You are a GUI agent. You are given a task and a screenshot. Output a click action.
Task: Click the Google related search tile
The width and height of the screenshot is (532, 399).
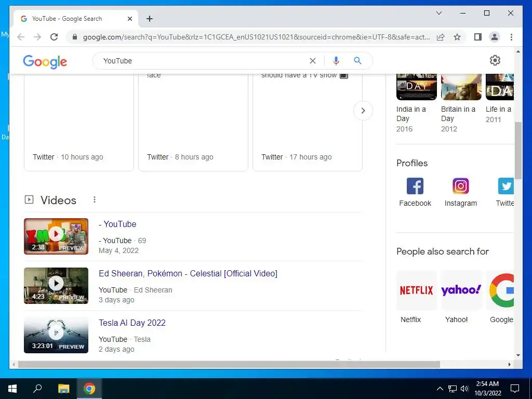pyautogui.click(x=500, y=290)
